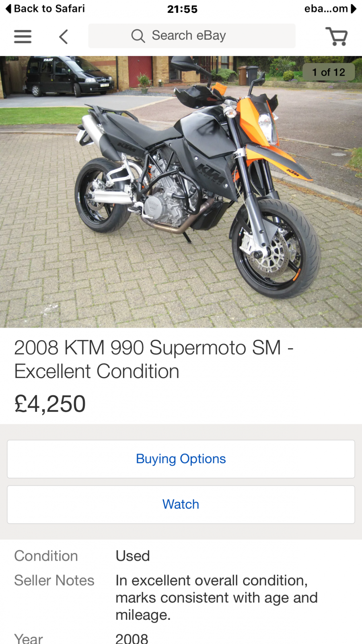
Task: Tap the Seller Notes description text
Action: click(216, 598)
